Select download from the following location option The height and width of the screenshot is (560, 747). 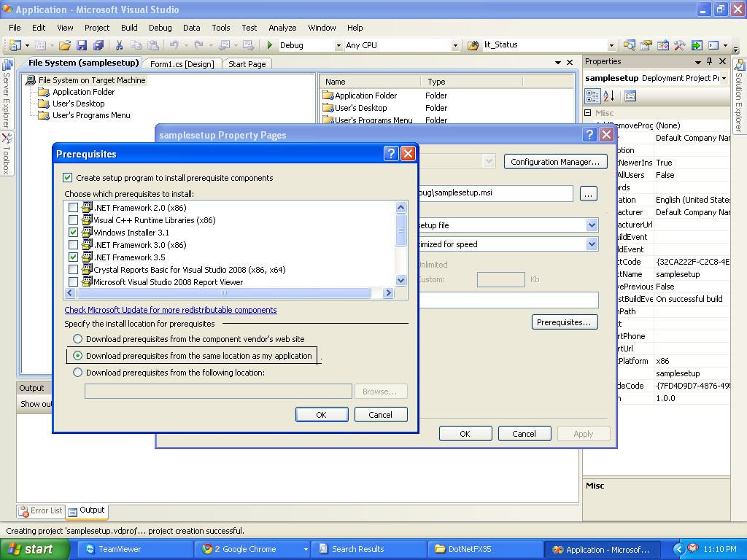pyautogui.click(x=77, y=373)
